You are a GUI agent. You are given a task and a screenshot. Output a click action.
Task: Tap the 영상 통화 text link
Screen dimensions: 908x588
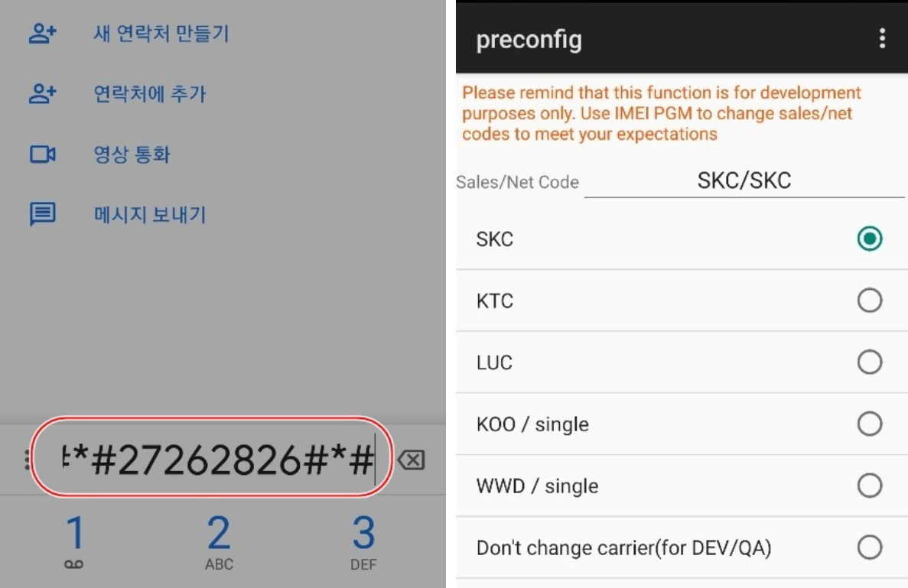pyautogui.click(x=132, y=154)
